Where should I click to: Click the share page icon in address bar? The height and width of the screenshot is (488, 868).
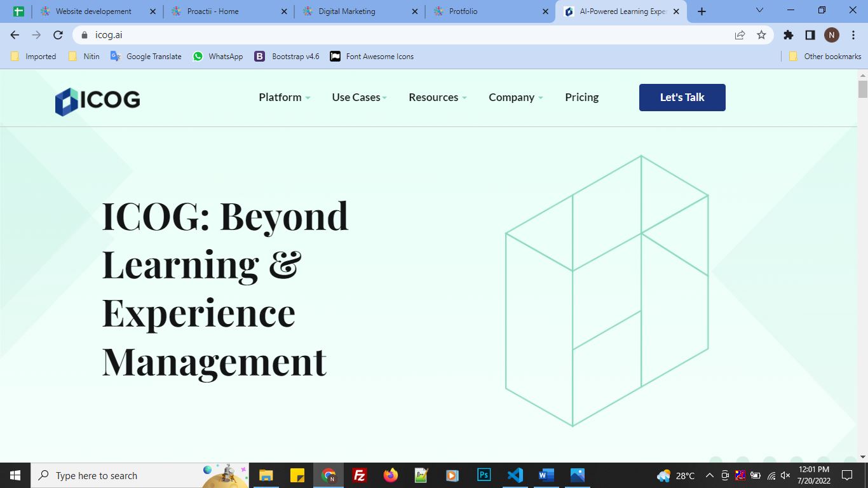[x=740, y=35]
